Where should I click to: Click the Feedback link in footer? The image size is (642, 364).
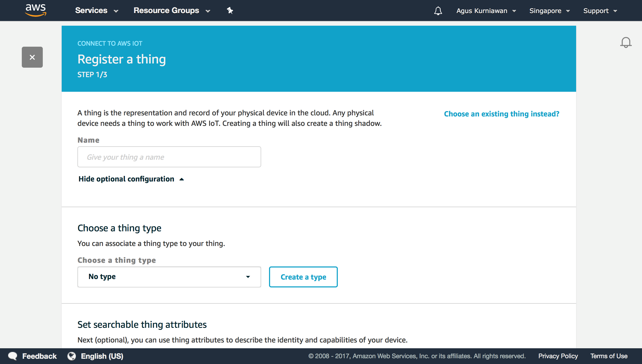[x=39, y=356]
